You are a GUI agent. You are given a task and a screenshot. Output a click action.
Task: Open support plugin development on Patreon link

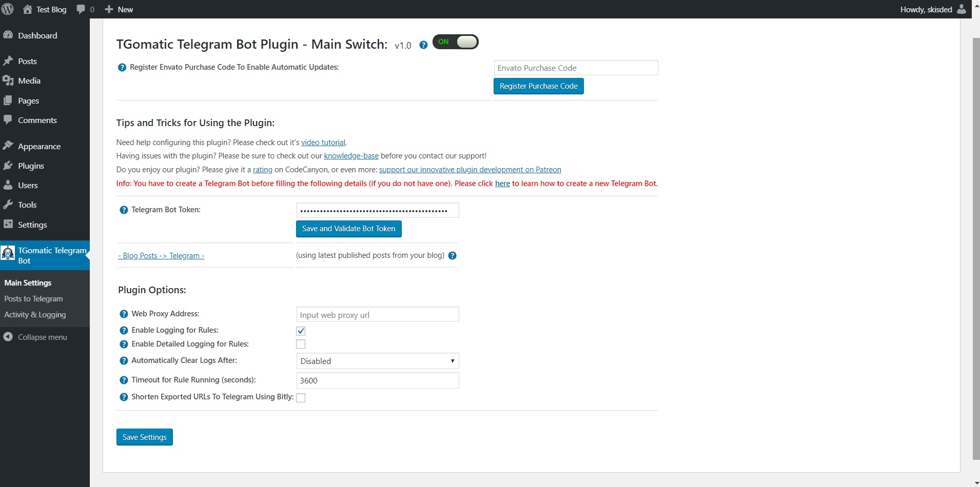pyautogui.click(x=470, y=170)
